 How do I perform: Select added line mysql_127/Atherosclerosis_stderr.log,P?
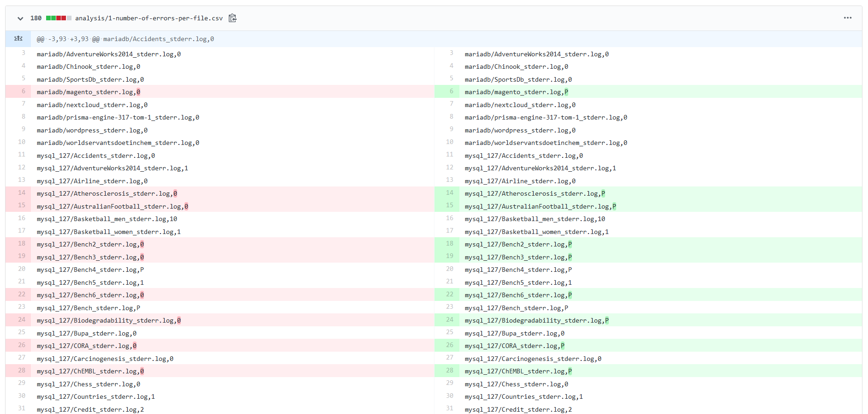click(x=535, y=194)
